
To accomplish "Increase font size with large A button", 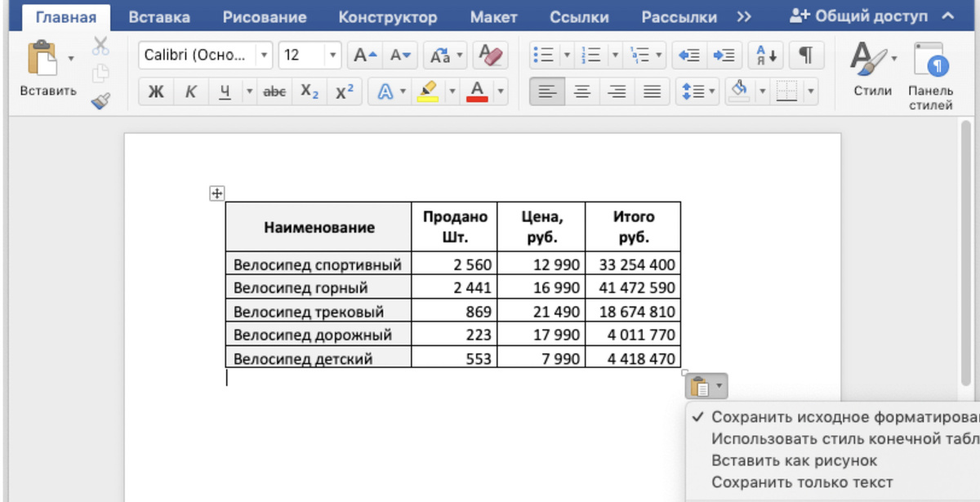I will tap(364, 56).
